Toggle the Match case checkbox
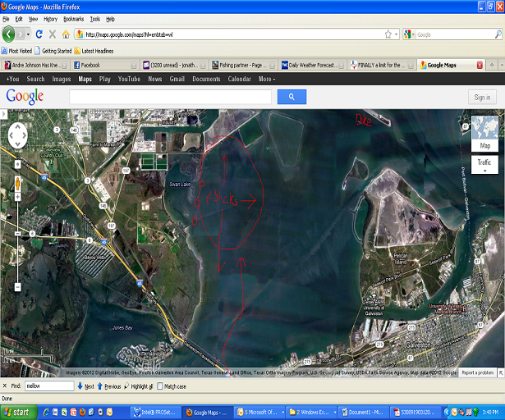The height and width of the screenshot is (420, 505). point(160,386)
